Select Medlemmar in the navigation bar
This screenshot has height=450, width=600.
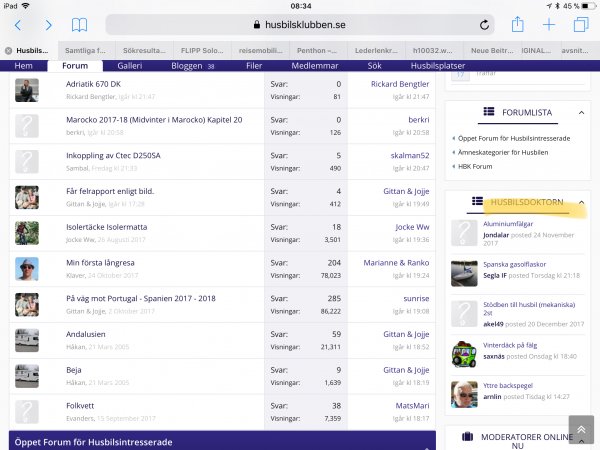pos(315,65)
